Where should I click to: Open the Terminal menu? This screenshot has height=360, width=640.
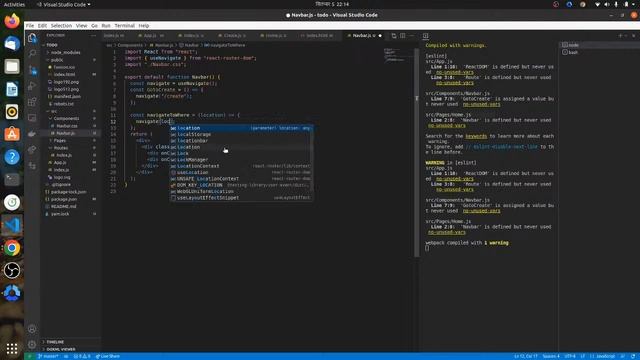click(x=124, y=25)
